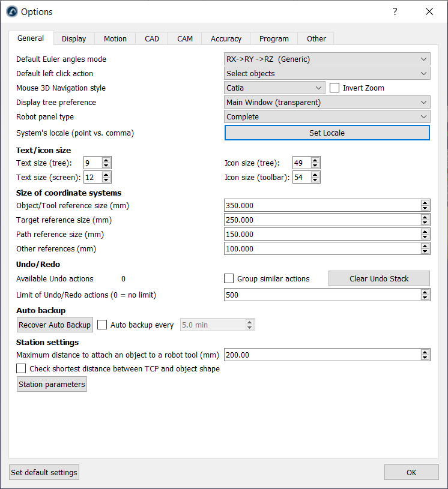Switch to the Motion tab
This screenshot has width=448, height=489.
click(x=115, y=38)
